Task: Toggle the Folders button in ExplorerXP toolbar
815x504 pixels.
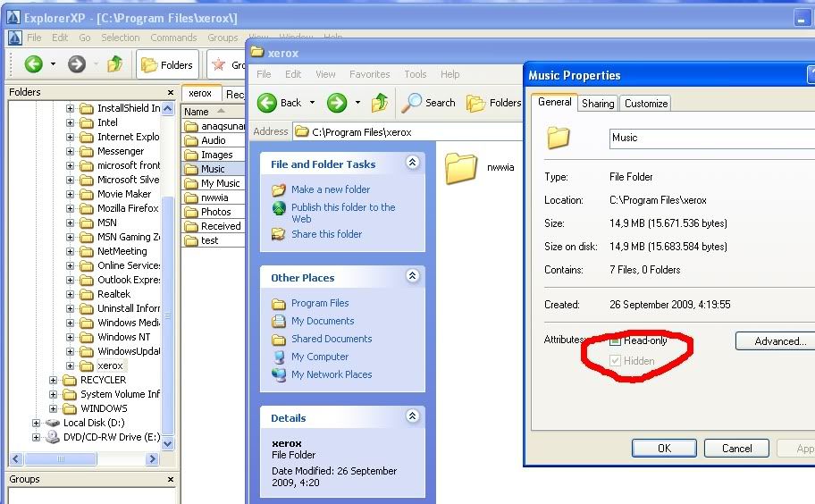Action: pyautogui.click(x=167, y=64)
